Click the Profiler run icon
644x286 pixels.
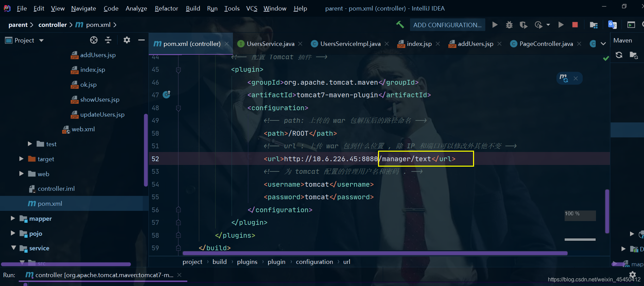click(538, 25)
